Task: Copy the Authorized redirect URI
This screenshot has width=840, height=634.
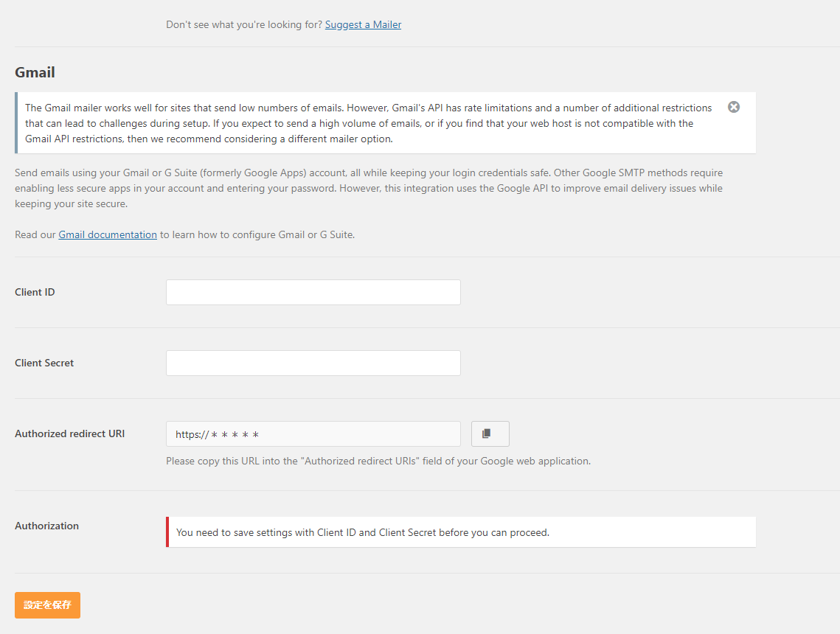Action: (x=490, y=434)
